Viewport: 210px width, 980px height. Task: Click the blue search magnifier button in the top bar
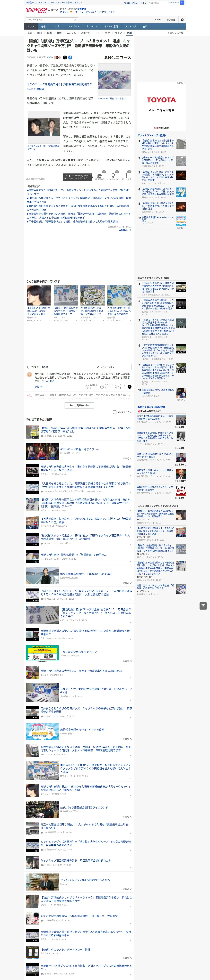click(182, 3)
